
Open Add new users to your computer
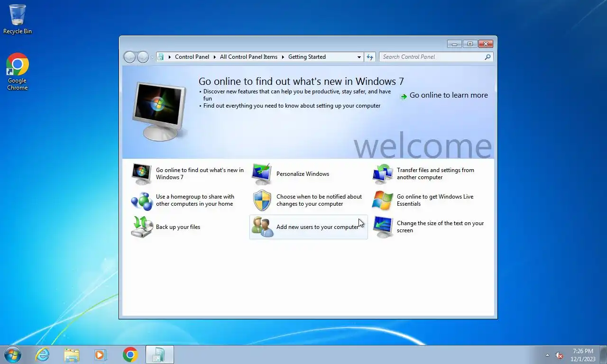coord(317,227)
